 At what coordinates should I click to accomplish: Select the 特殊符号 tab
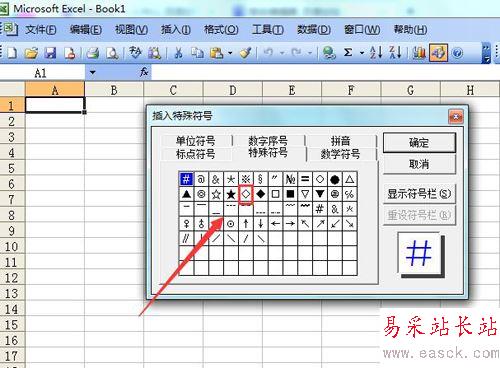pos(268,153)
